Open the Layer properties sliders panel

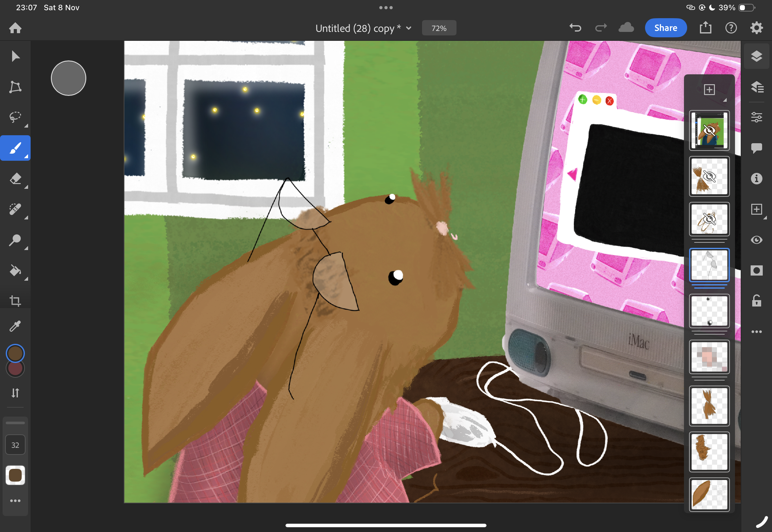pos(756,117)
